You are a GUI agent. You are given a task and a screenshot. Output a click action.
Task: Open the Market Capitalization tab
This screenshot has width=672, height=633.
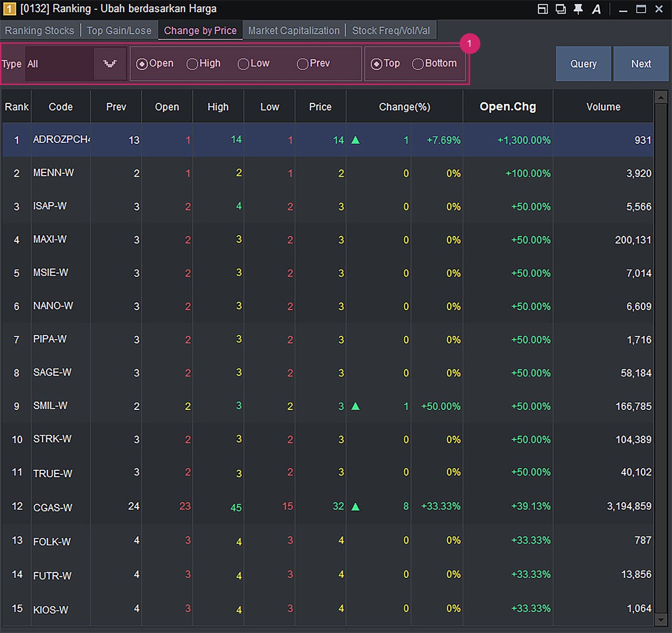[293, 30]
